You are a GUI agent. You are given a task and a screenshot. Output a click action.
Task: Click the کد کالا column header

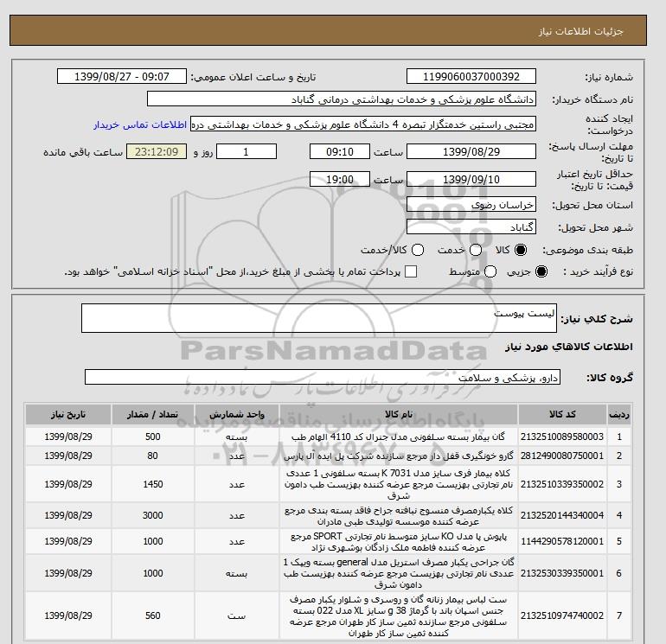coord(562,414)
